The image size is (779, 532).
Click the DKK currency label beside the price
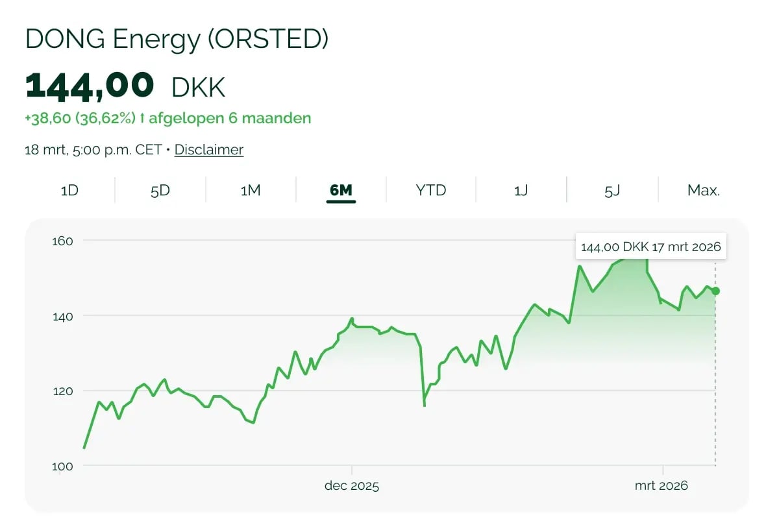198,88
